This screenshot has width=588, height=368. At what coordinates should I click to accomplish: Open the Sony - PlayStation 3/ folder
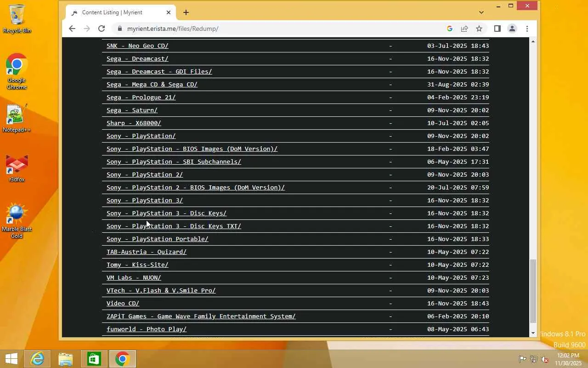point(145,201)
